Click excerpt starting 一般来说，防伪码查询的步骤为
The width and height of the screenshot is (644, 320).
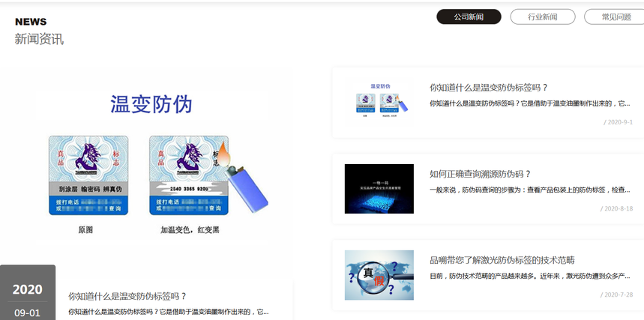pyautogui.click(x=530, y=190)
